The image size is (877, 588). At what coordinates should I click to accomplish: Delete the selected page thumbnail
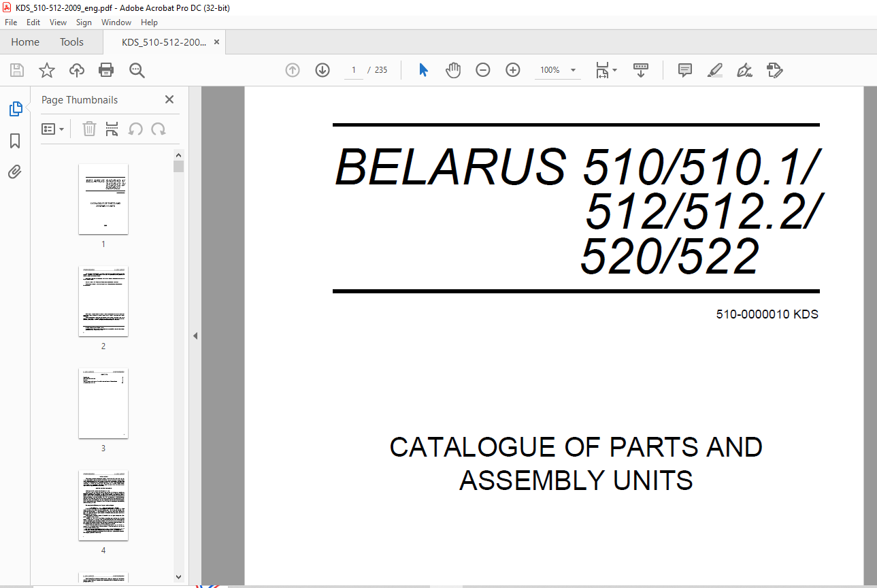[89, 129]
